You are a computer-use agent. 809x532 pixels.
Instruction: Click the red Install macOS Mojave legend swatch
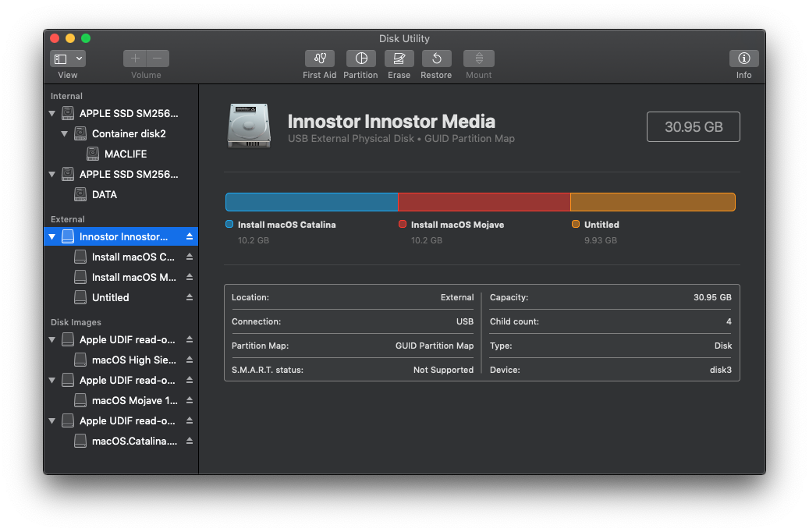(403, 225)
